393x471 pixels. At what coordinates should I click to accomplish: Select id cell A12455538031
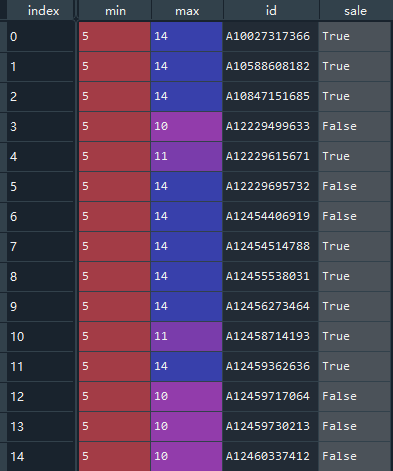point(270,276)
